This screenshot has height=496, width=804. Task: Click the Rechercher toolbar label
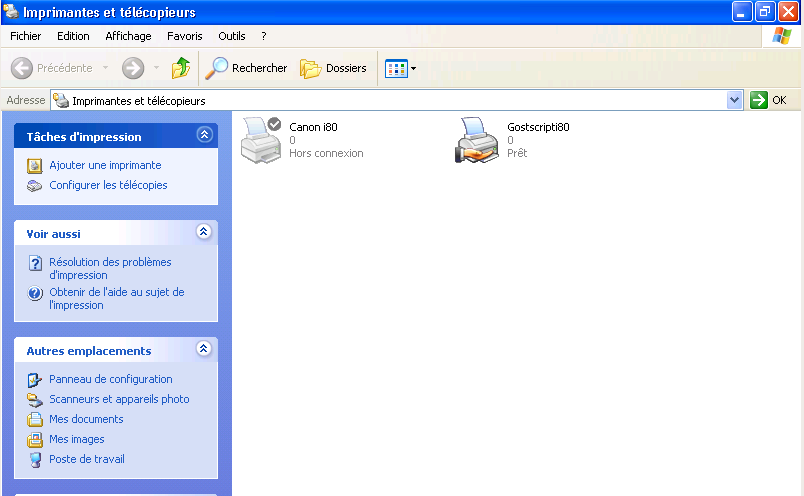[x=259, y=68]
